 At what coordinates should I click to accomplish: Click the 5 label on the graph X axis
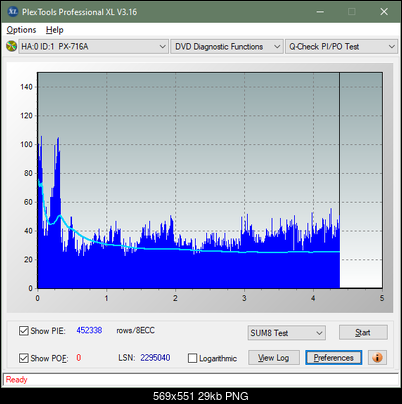click(x=382, y=298)
